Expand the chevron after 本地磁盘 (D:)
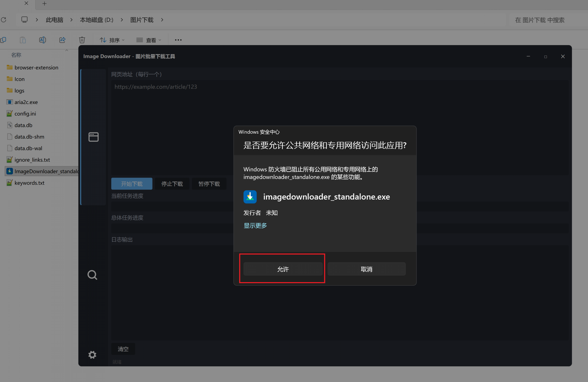This screenshot has height=382, width=588. (122, 20)
